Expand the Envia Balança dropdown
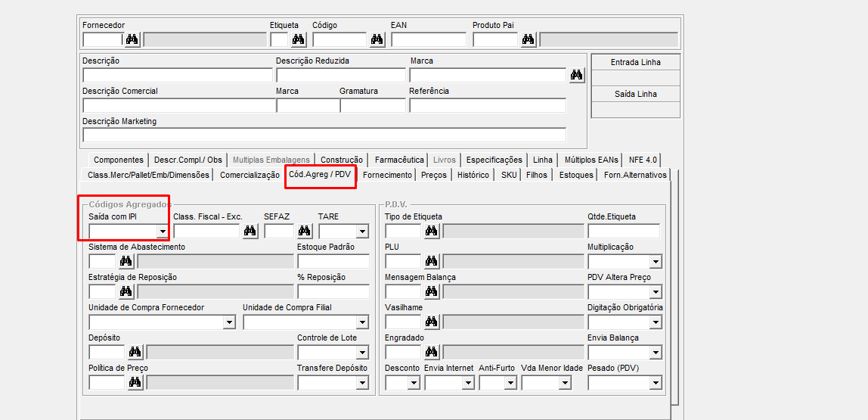 click(x=656, y=353)
